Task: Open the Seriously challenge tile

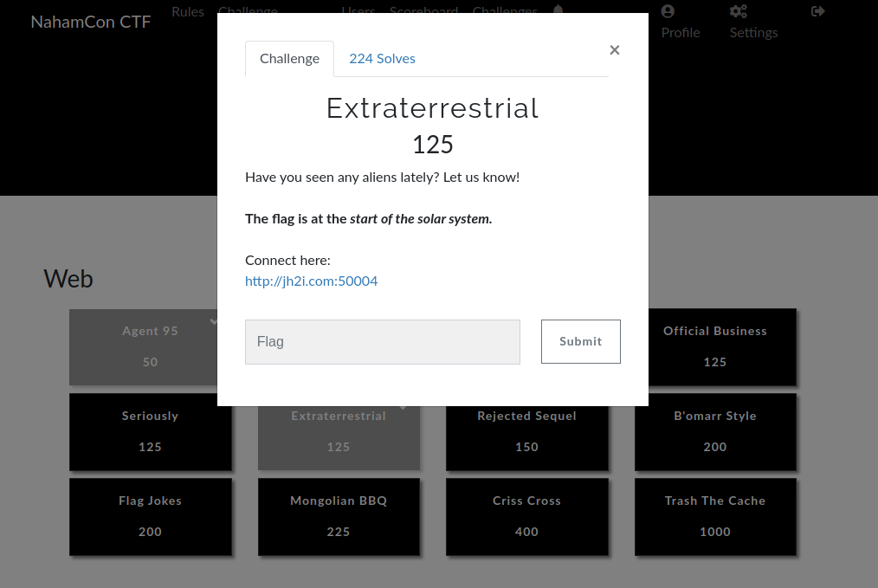Action: click(x=150, y=432)
